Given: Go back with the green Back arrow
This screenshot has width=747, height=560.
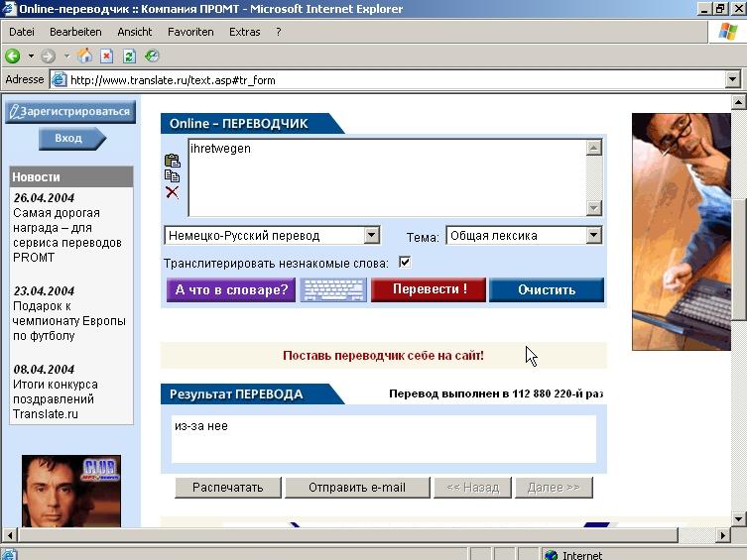Looking at the screenshot, I should click(x=13, y=56).
